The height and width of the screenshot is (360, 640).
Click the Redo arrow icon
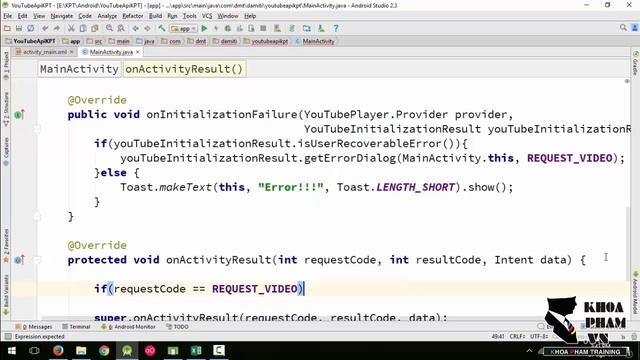click(x=57, y=28)
